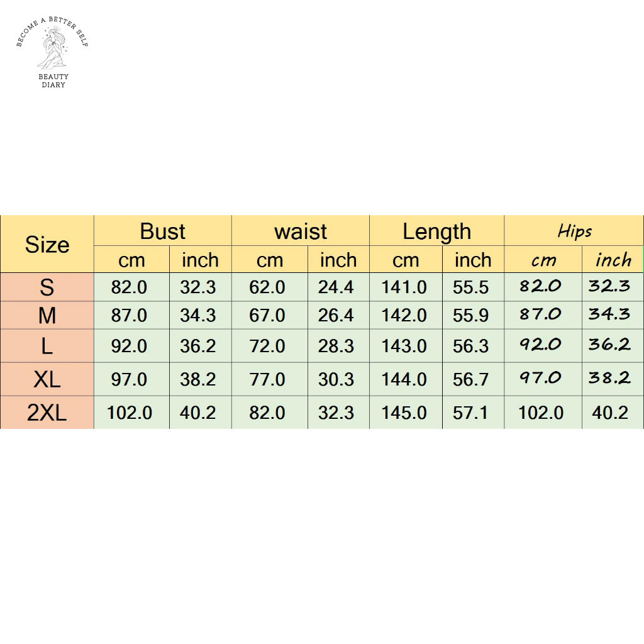Select the M size row label
The width and height of the screenshot is (644, 644).
(x=47, y=315)
